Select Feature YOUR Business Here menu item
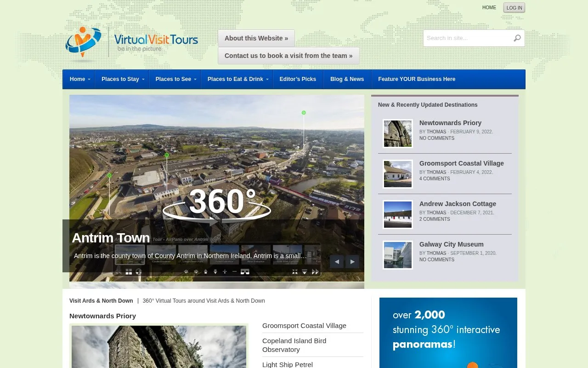The width and height of the screenshot is (588, 368). (417, 79)
